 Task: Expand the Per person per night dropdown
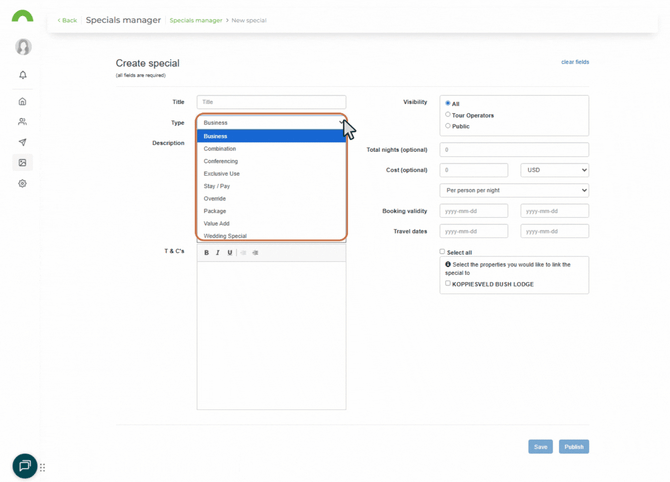[x=514, y=190]
